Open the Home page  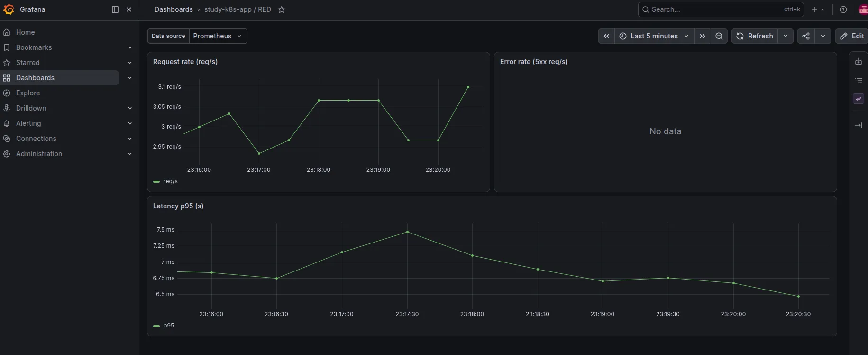26,32
